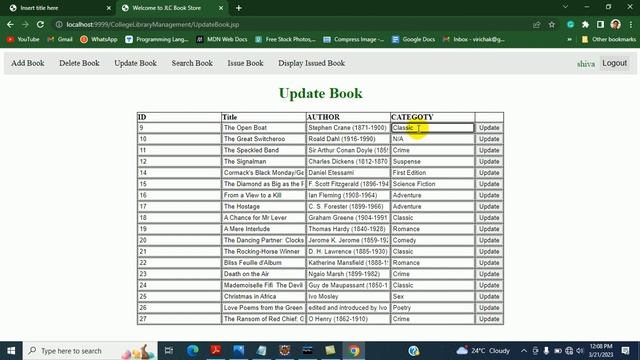Open the Google Docs bookmark
Screen dimensions: 640x360
click(x=413, y=39)
